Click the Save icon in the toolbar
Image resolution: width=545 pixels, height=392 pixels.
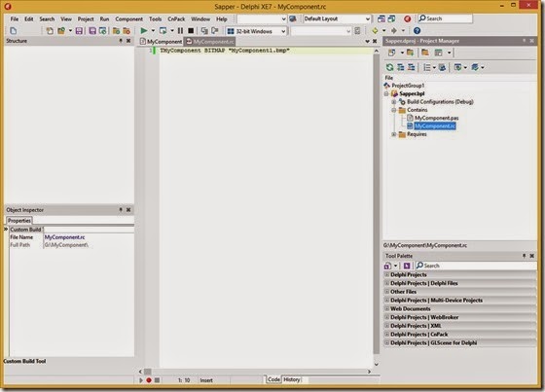click(79, 31)
